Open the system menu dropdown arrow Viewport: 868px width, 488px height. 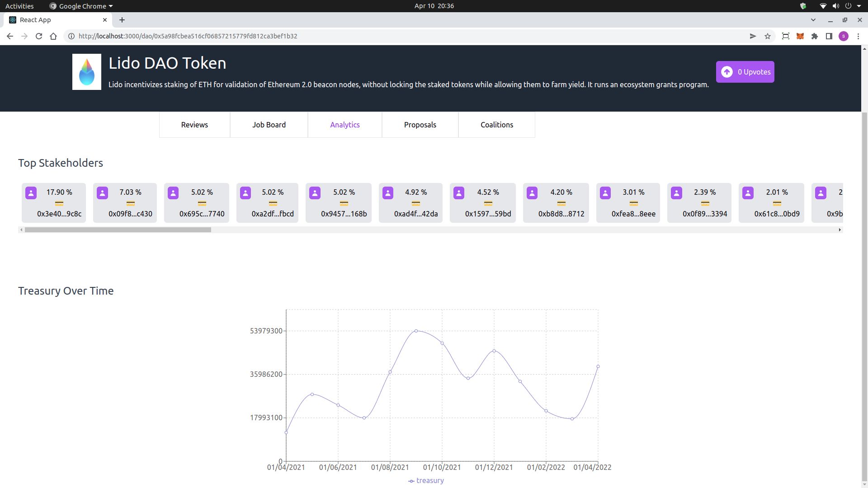pyautogui.click(x=859, y=6)
